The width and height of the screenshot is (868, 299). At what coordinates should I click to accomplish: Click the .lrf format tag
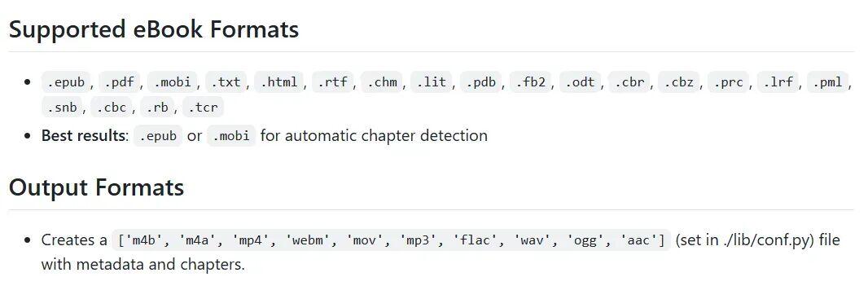coord(778,82)
